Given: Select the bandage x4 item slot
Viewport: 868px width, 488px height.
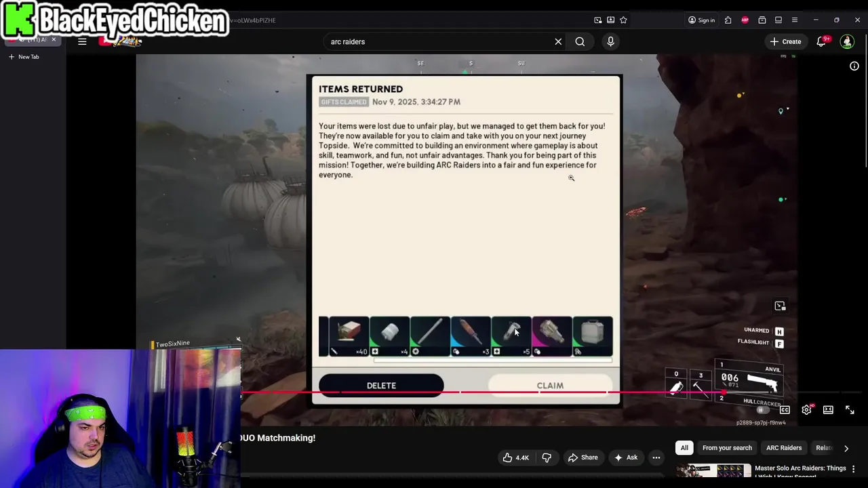Looking at the screenshot, I should (x=389, y=336).
